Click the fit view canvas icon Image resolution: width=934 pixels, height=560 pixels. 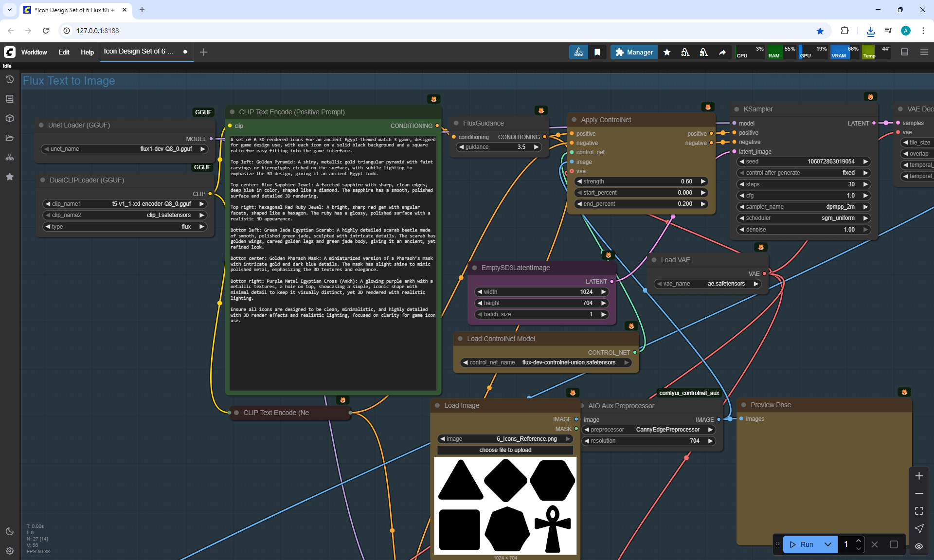point(919,511)
